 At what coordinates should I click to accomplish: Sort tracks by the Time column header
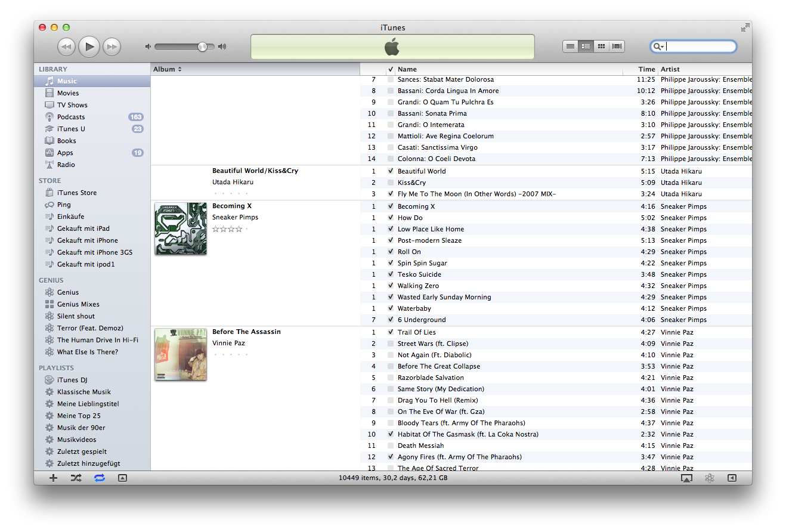640,69
